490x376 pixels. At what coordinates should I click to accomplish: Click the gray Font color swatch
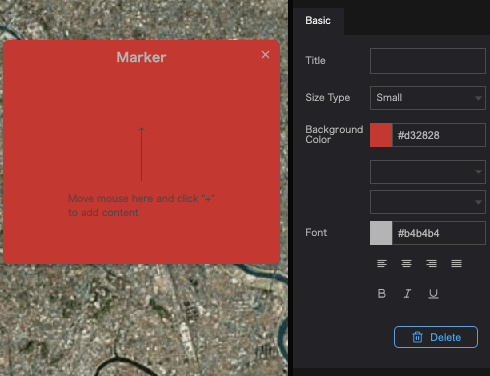pyautogui.click(x=381, y=233)
